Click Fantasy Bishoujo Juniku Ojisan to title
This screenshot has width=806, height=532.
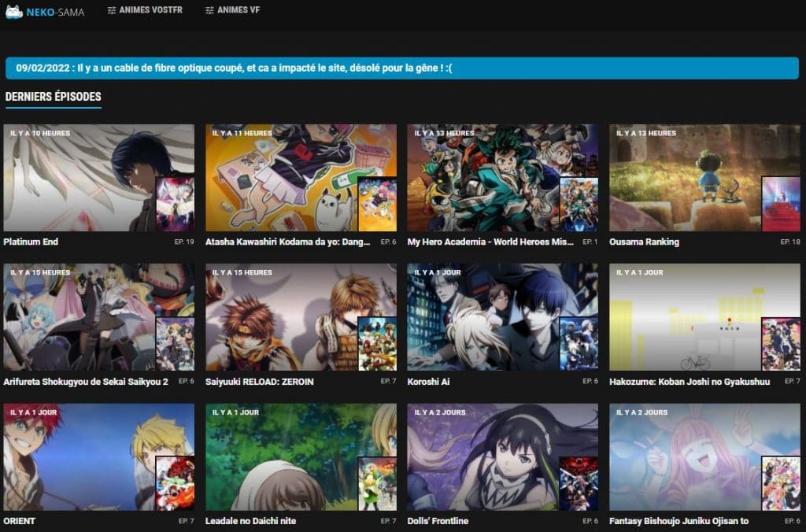679,521
